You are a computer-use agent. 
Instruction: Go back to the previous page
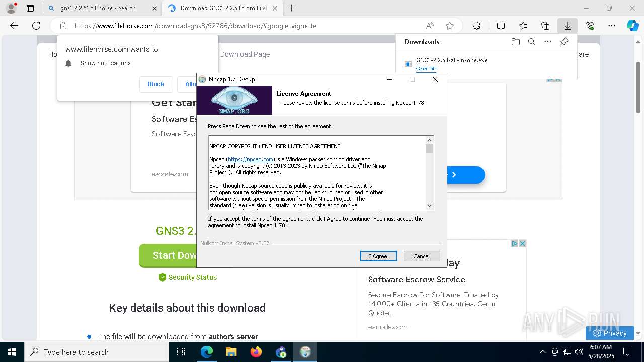pos(14,26)
